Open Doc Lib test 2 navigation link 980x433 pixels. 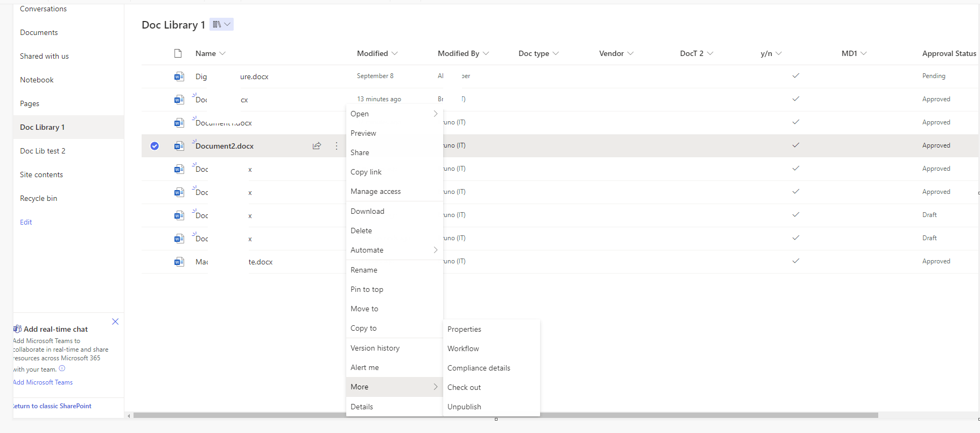pos(43,151)
